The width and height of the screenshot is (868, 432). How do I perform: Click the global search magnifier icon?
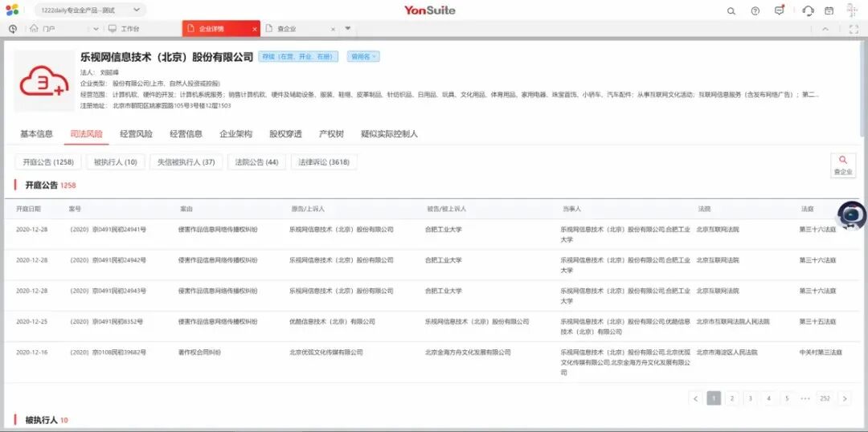[x=731, y=11]
